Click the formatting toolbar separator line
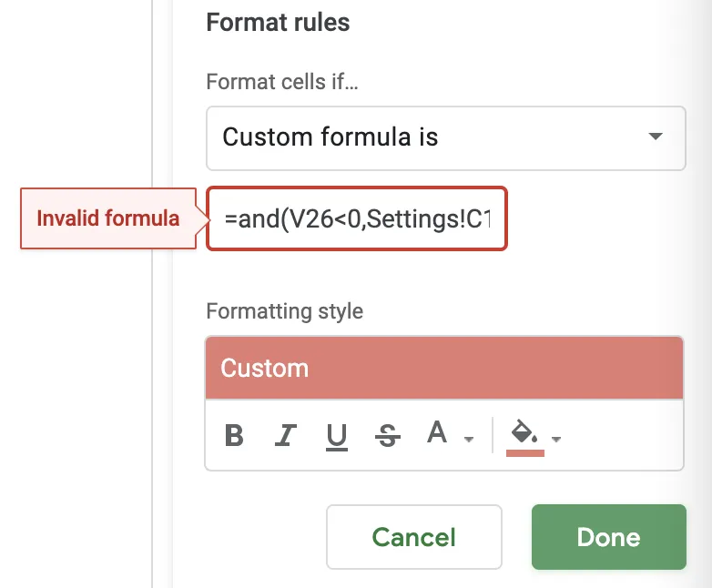 [492, 436]
